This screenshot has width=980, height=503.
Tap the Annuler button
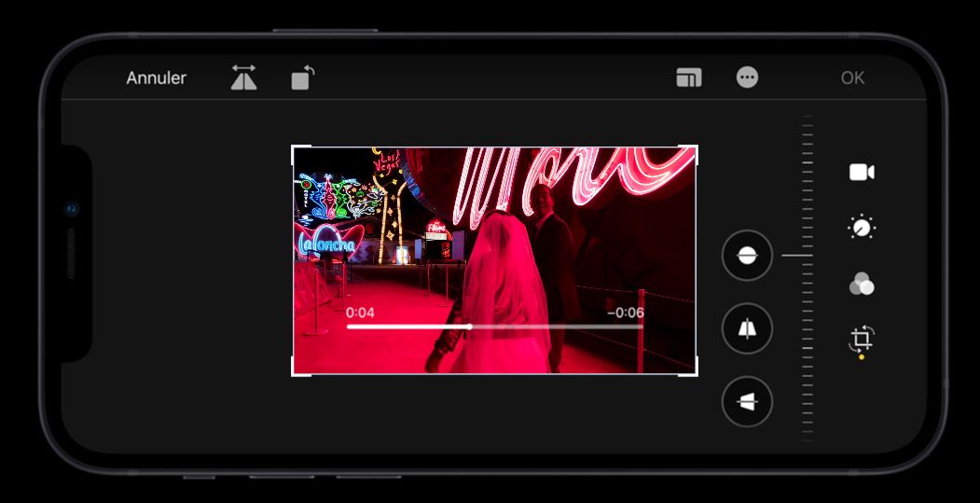(156, 78)
